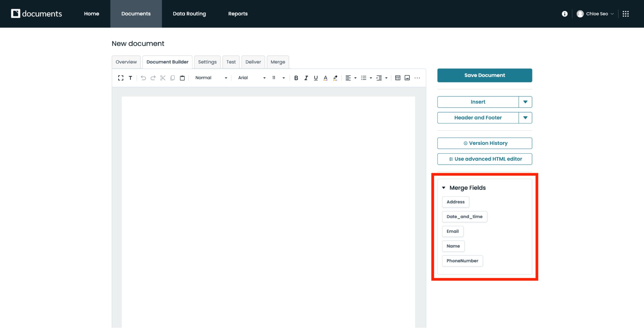Open the Arial font family dropdown

click(252, 78)
